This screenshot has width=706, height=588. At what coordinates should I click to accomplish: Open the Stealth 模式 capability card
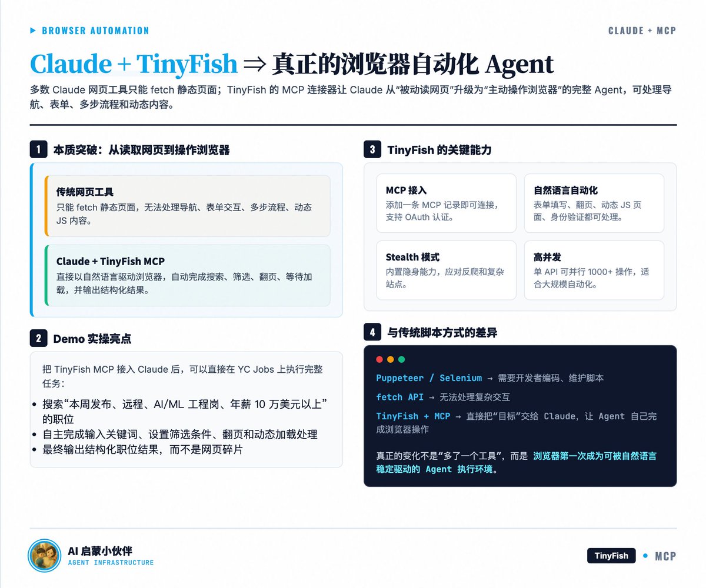pos(446,270)
